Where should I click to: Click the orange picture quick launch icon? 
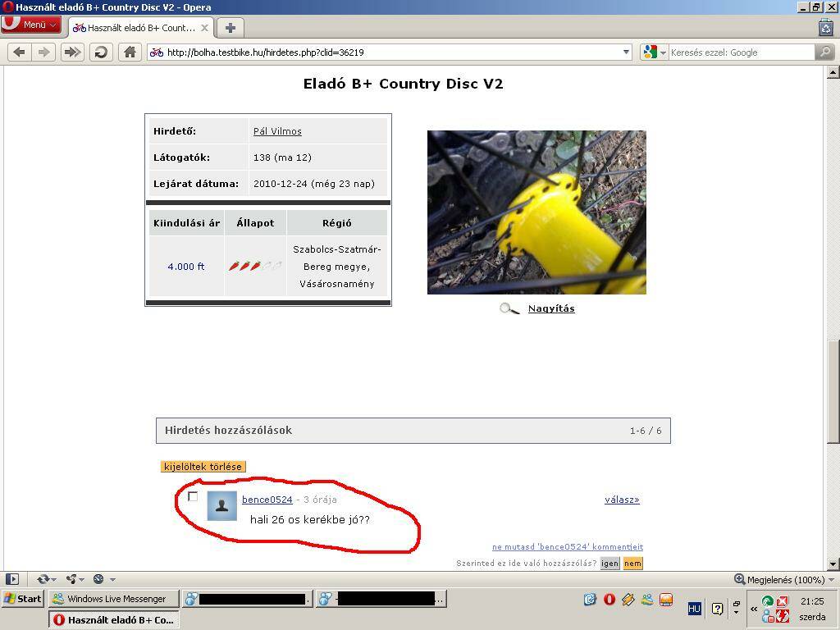(666, 600)
